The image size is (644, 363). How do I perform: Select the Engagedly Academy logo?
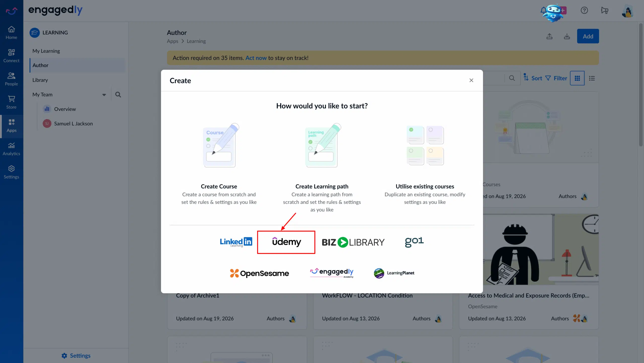click(332, 273)
